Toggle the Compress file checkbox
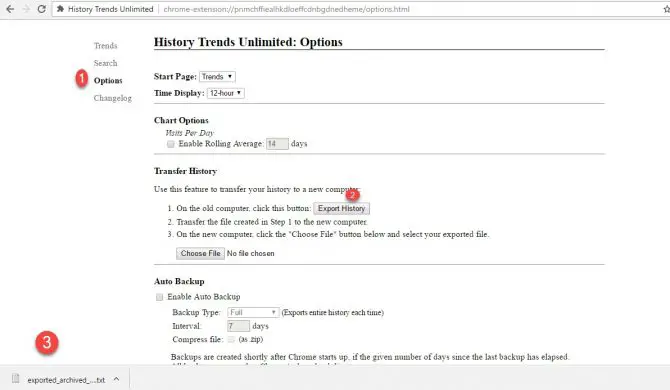This screenshot has height=390, width=670. 231,340
